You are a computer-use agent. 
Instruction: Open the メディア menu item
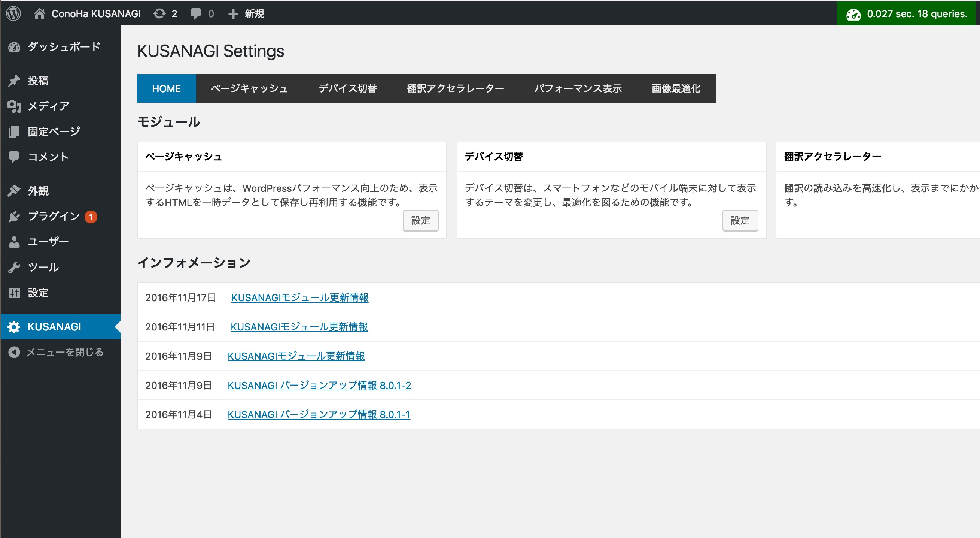tap(61, 106)
